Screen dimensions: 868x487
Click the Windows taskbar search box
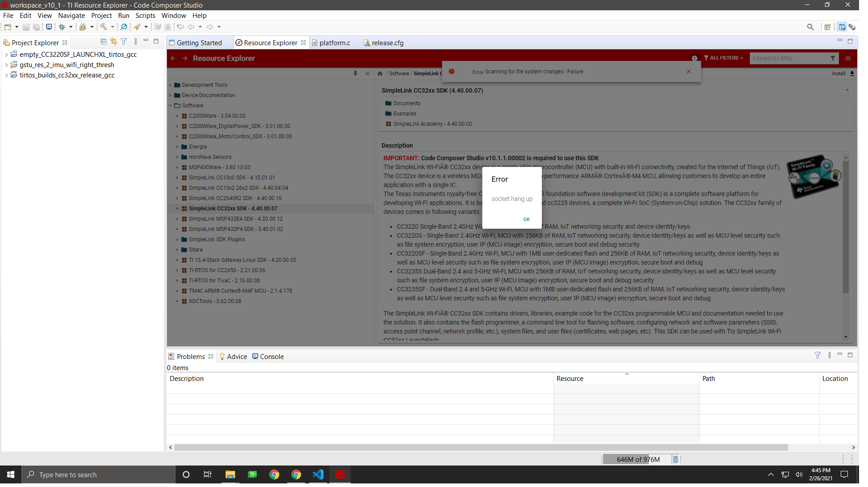(x=98, y=475)
